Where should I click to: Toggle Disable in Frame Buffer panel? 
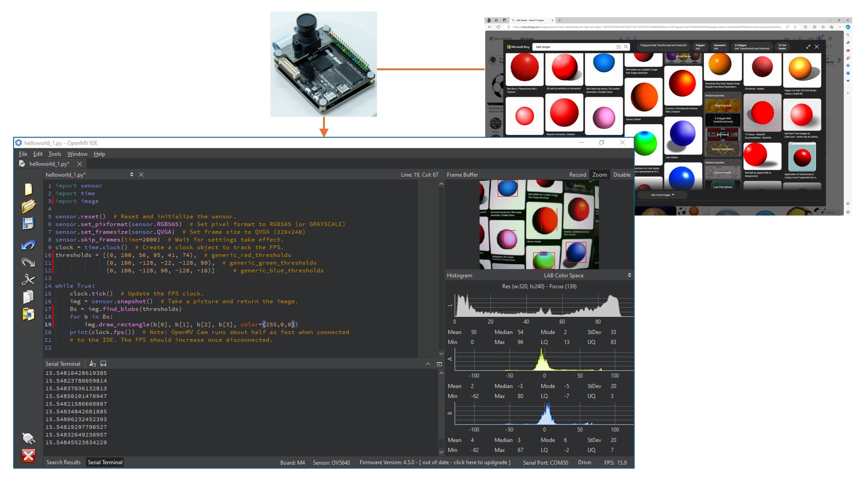(622, 175)
